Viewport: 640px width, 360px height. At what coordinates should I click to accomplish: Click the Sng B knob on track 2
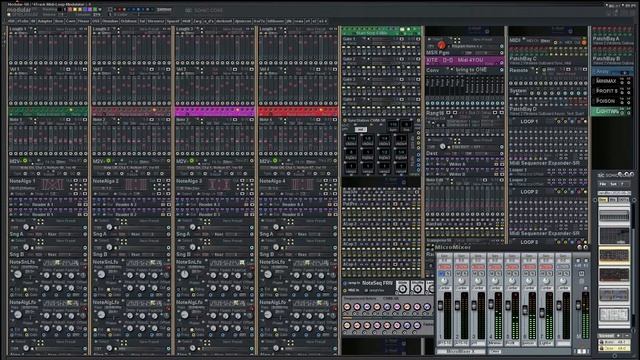109,247
